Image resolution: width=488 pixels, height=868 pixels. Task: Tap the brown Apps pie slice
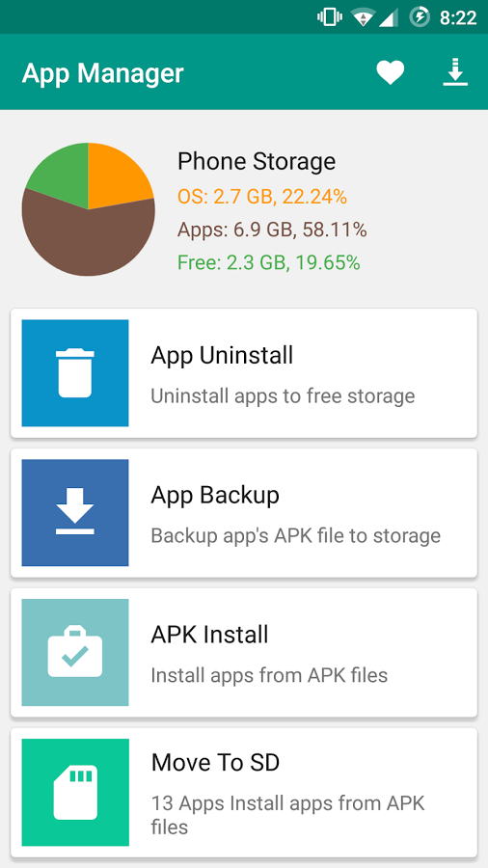tap(89, 244)
